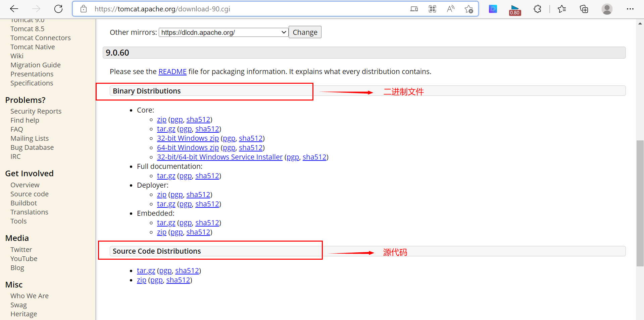Open pgp signature for 64-bit Windows zip
Viewport: 644px width, 320px height.
[x=229, y=148]
